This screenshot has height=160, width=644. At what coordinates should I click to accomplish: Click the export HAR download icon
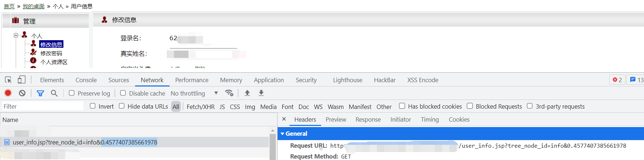[261, 93]
